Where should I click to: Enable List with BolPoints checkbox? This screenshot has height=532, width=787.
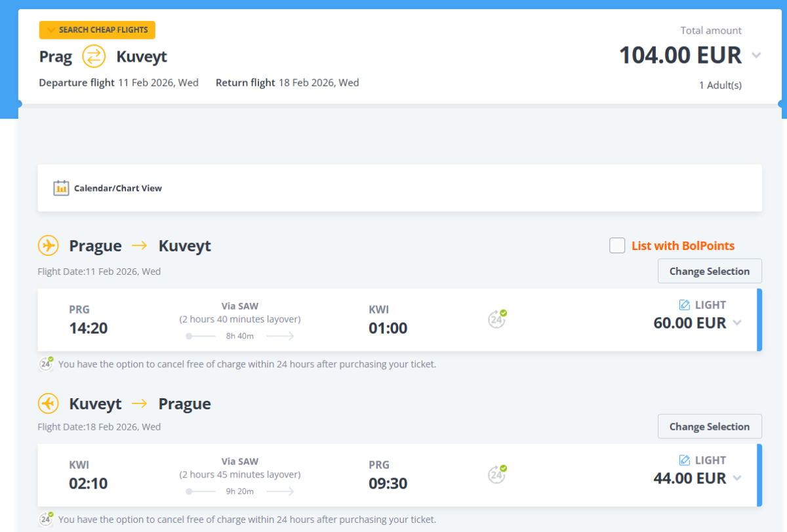[x=617, y=246]
